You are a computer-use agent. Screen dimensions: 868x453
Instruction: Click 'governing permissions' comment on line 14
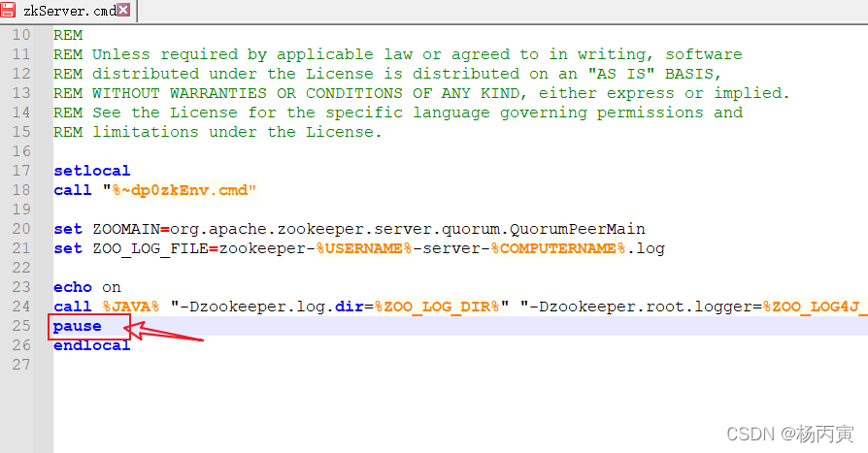[x=602, y=113]
